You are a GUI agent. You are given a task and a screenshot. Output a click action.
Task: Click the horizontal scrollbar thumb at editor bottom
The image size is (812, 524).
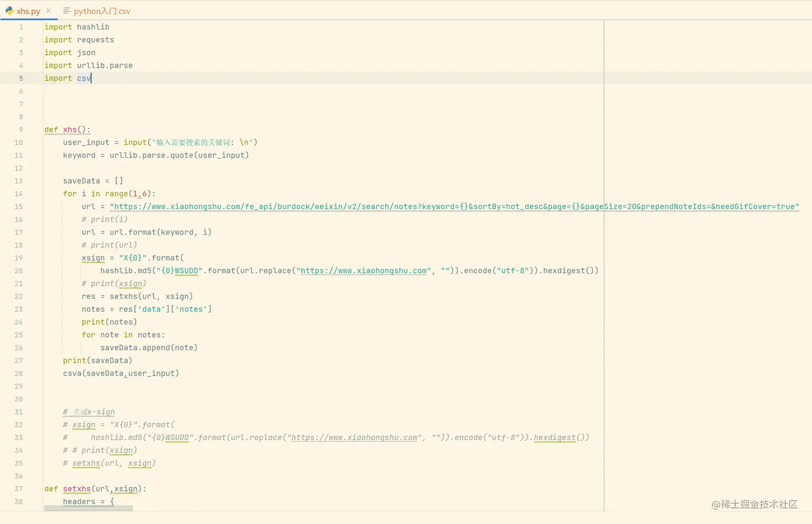pos(89,508)
